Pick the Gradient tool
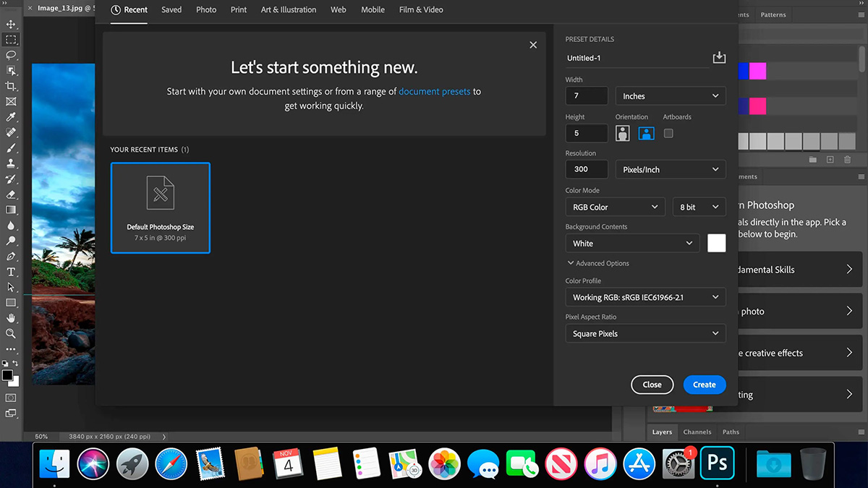Viewport: 868px width, 488px height. click(x=11, y=210)
